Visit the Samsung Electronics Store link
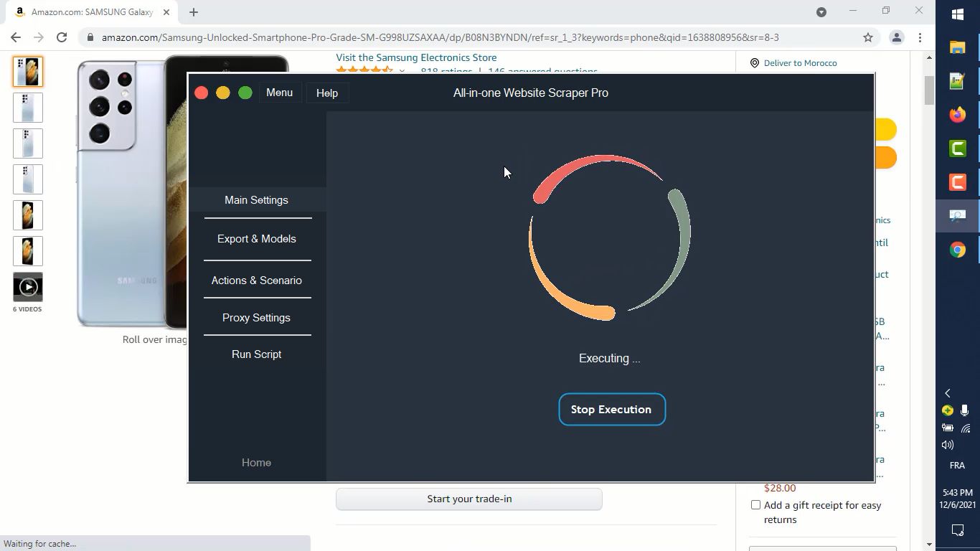The width and height of the screenshot is (980, 551). click(x=416, y=57)
